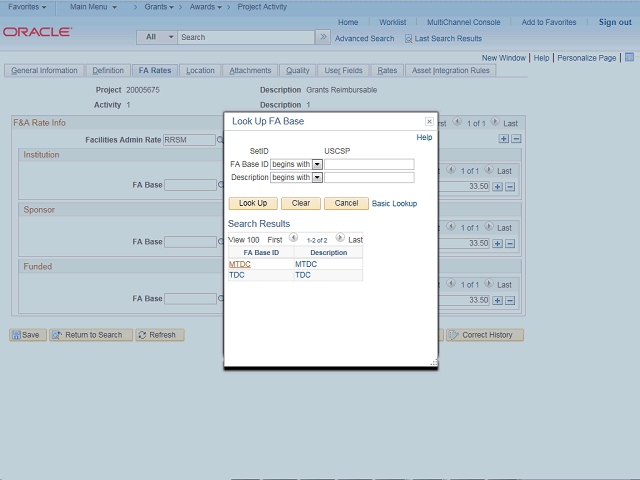Add row plus icon in Sponsor section

pos(498,244)
